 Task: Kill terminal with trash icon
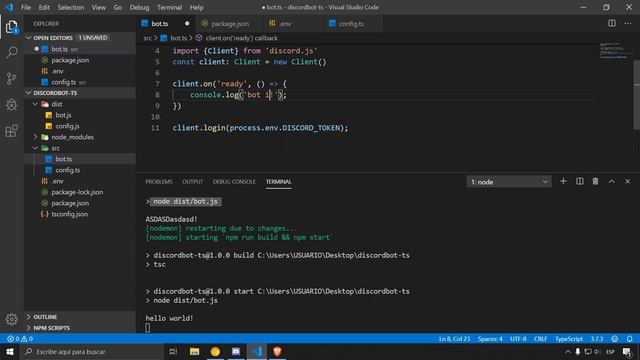(x=596, y=181)
